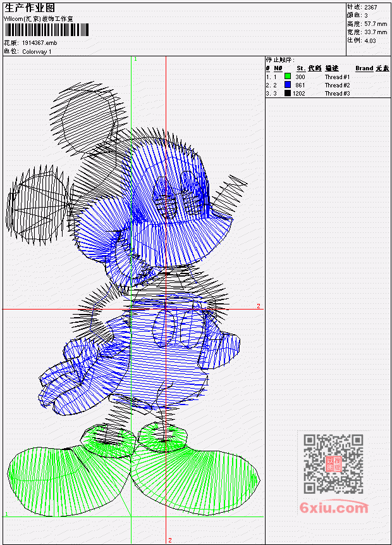The image size is (392, 545).
Task: Click the black Thread #3 color swatch
Action: [x=287, y=93]
